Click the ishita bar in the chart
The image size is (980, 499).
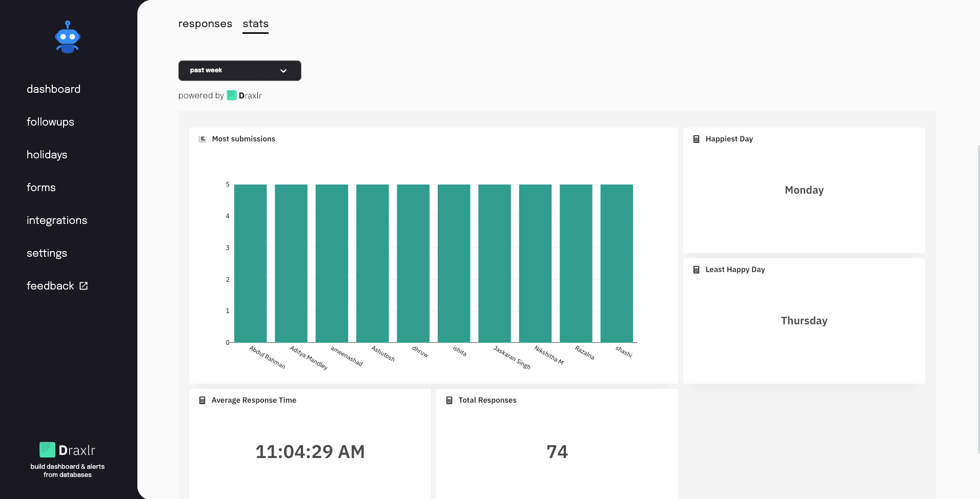(454, 263)
